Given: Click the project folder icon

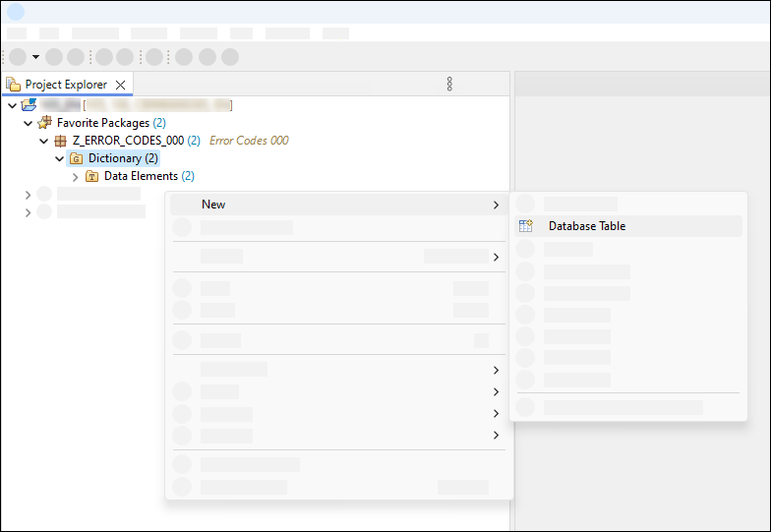Looking at the screenshot, I should point(30,104).
